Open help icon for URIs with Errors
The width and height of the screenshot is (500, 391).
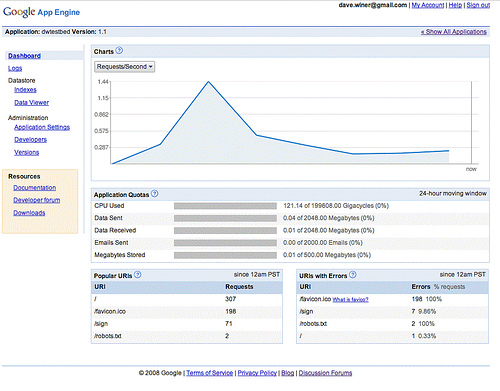click(353, 275)
